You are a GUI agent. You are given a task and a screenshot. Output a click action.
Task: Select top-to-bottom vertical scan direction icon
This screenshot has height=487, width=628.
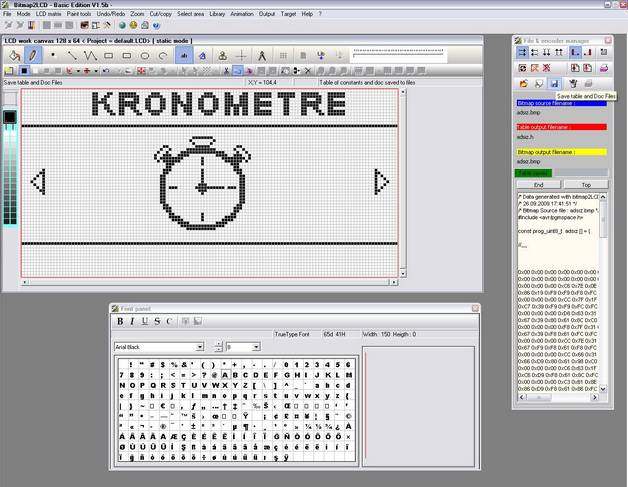point(547,52)
